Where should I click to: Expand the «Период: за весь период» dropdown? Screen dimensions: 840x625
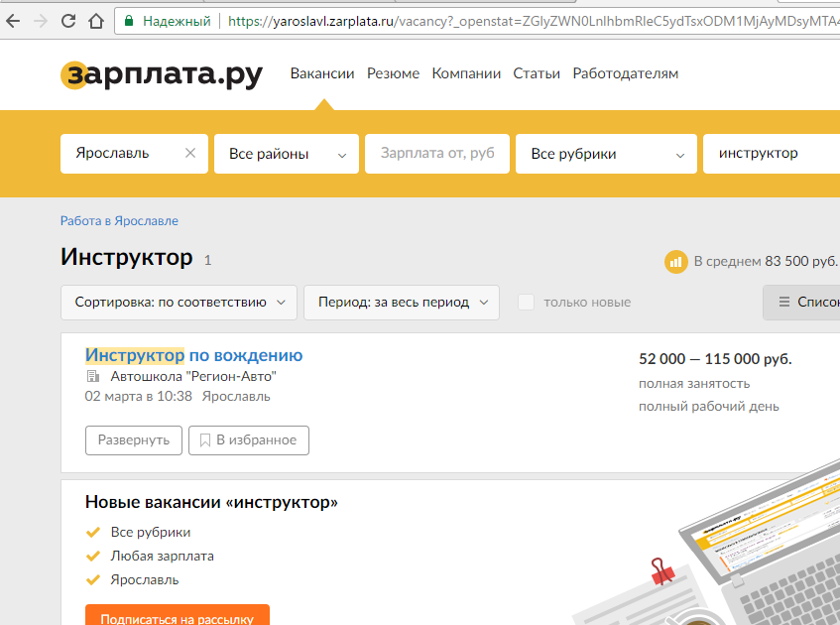click(x=402, y=303)
